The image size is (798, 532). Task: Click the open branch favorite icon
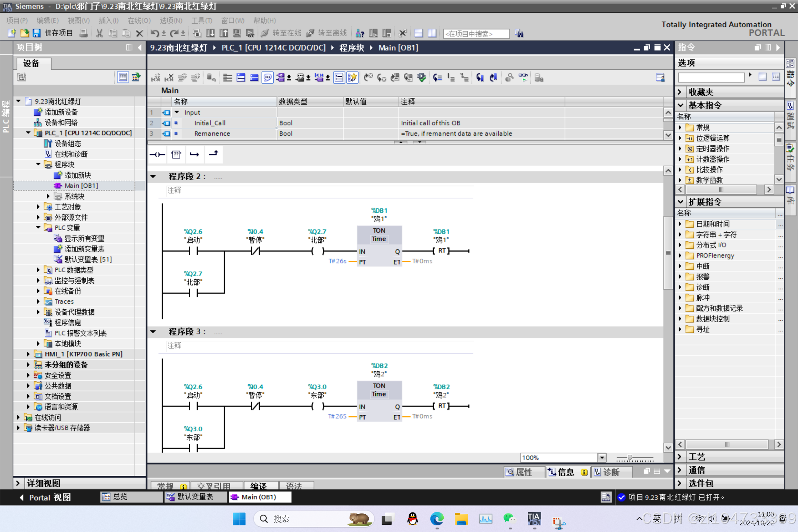pyautogui.click(x=195, y=154)
